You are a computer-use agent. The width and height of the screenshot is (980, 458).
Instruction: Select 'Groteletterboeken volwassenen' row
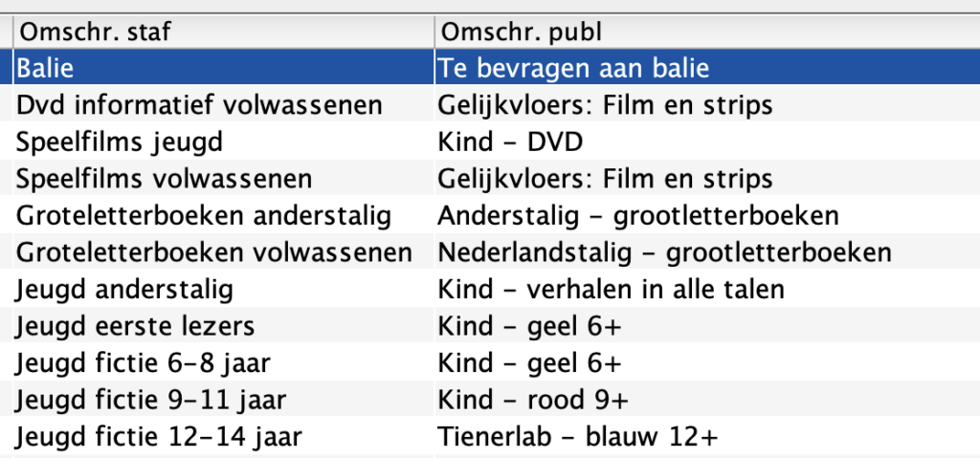click(214, 253)
